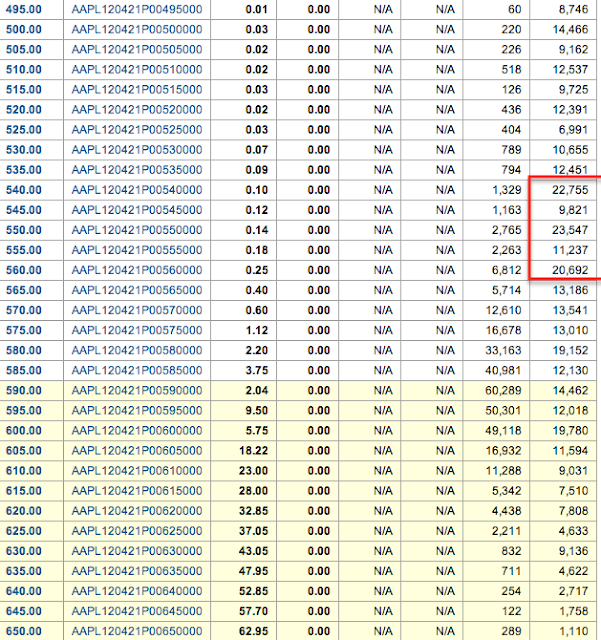Click the last price 3.75
Viewport: 601px width, 640px height.
tap(257, 370)
